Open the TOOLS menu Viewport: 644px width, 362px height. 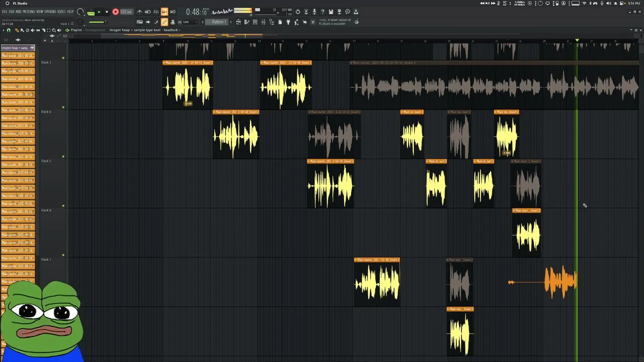coord(61,12)
